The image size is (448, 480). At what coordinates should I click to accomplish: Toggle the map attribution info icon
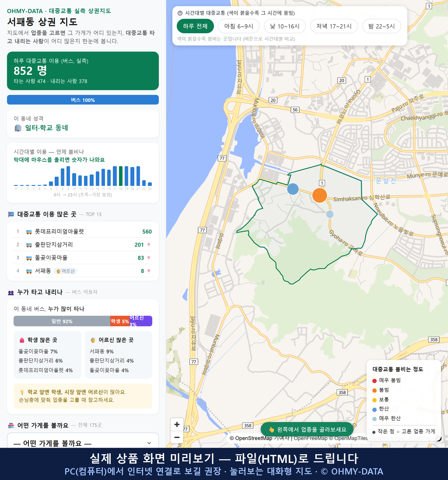click(x=439, y=438)
